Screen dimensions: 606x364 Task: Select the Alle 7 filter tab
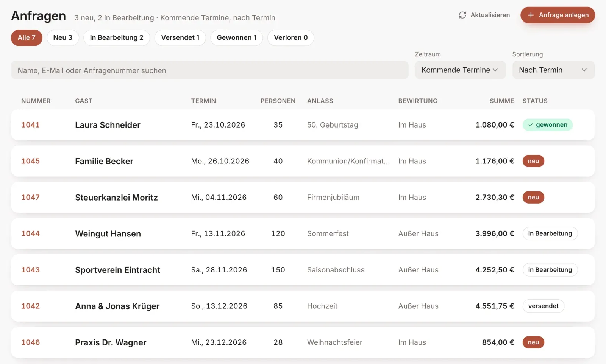coord(27,38)
